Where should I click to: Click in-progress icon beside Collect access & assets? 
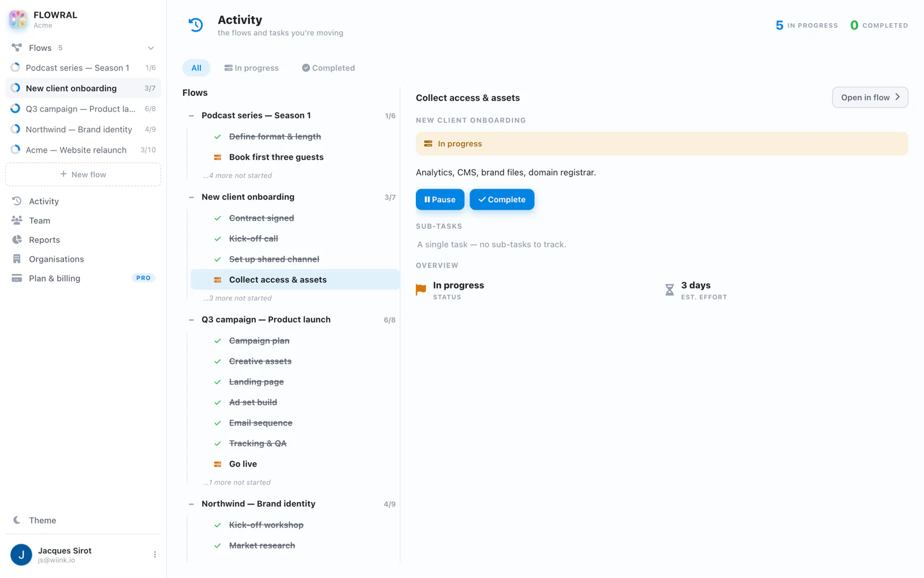[x=218, y=280]
